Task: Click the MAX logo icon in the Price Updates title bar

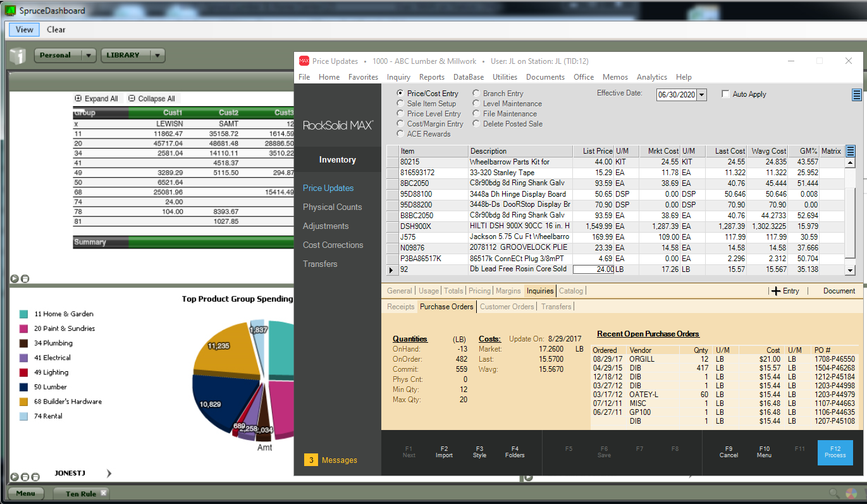Action: click(304, 61)
